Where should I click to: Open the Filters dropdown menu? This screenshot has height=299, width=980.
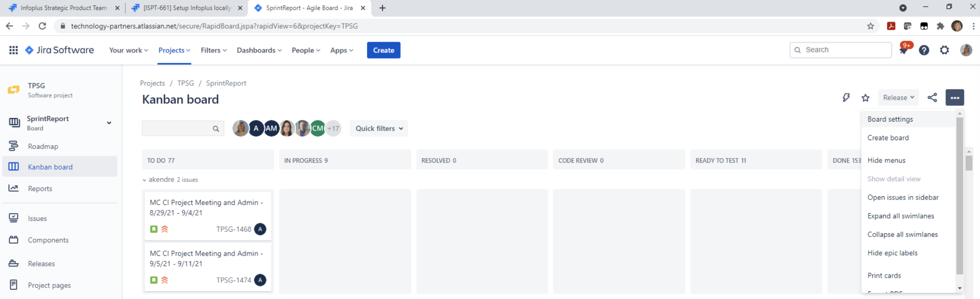tap(213, 50)
